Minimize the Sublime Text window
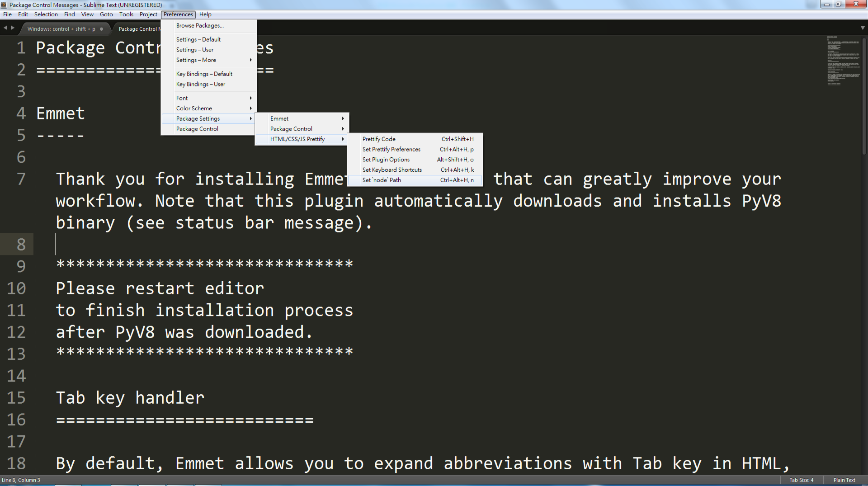This screenshot has height=486, width=868. click(827, 5)
